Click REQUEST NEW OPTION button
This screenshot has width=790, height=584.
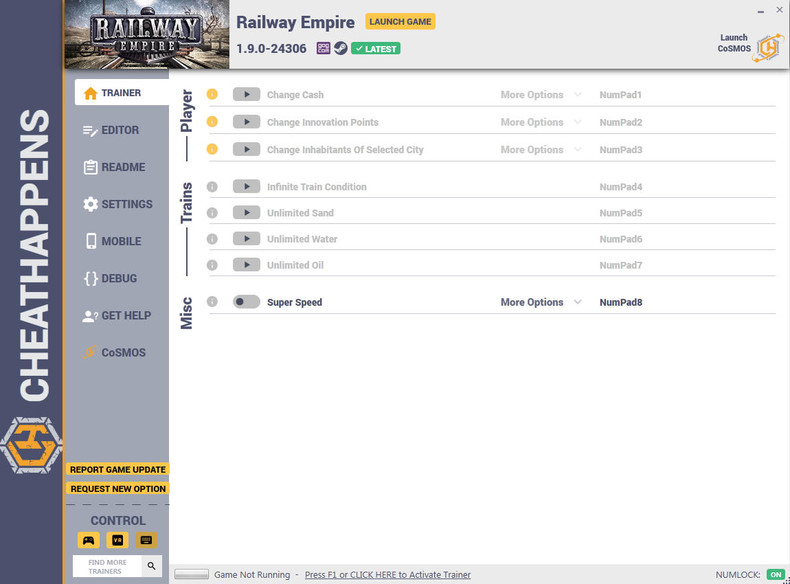117,488
